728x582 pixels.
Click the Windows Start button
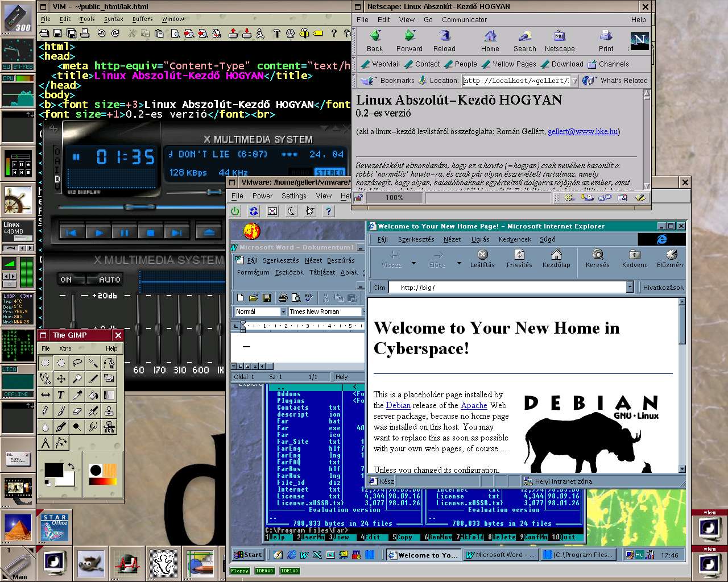click(x=248, y=555)
